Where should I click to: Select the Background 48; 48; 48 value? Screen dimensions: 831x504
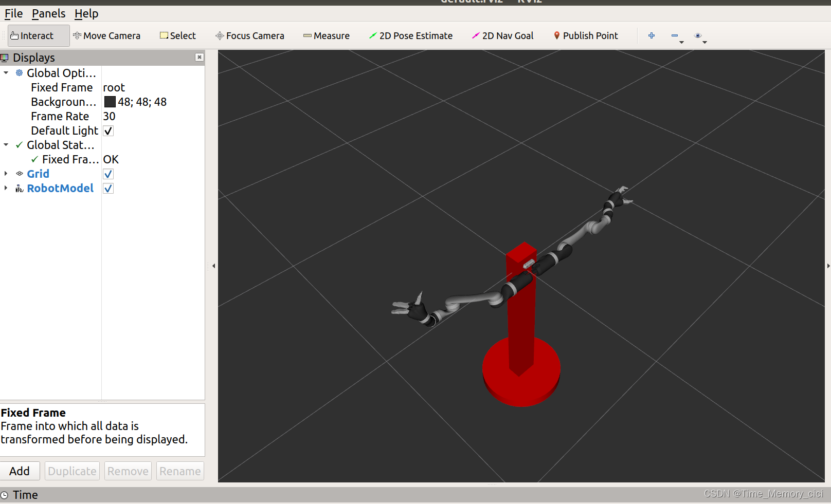pyautogui.click(x=142, y=102)
